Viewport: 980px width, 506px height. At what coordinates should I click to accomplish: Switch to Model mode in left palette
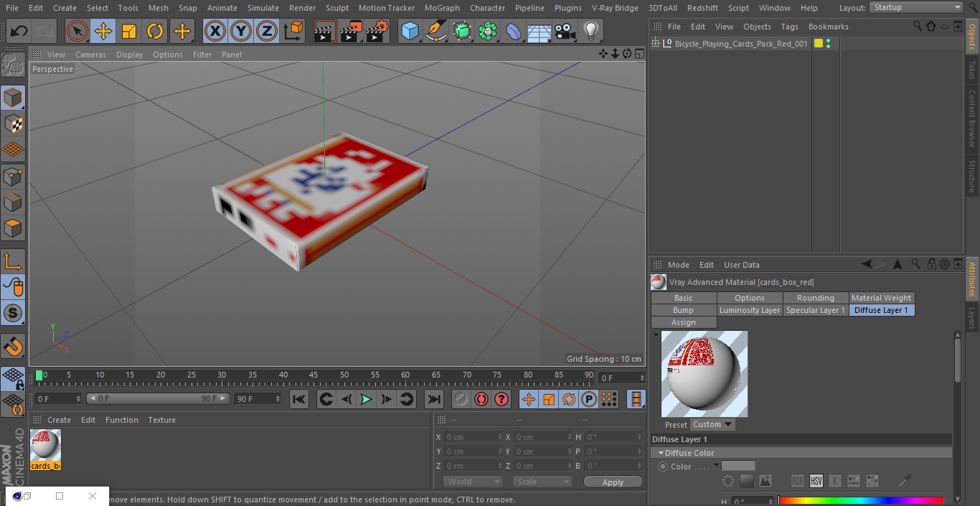click(13, 98)
